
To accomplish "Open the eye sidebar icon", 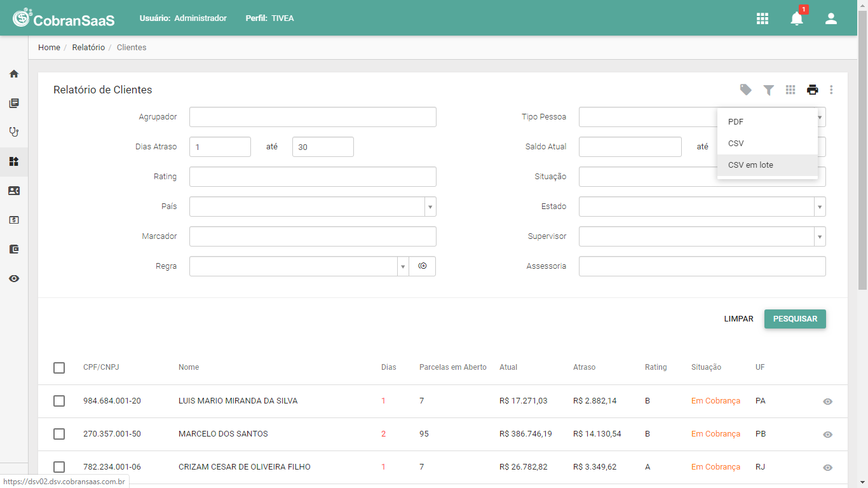I will [14, 278].
